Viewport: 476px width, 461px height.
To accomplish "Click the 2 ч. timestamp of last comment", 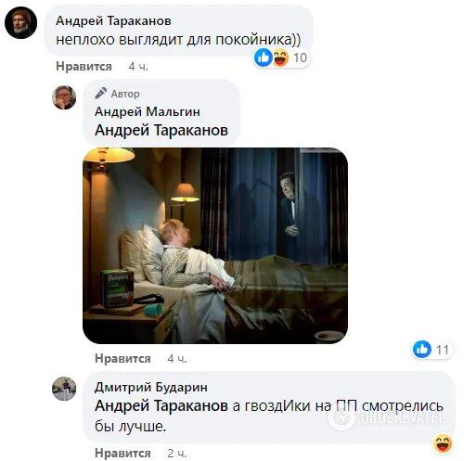I will [177, 454].
